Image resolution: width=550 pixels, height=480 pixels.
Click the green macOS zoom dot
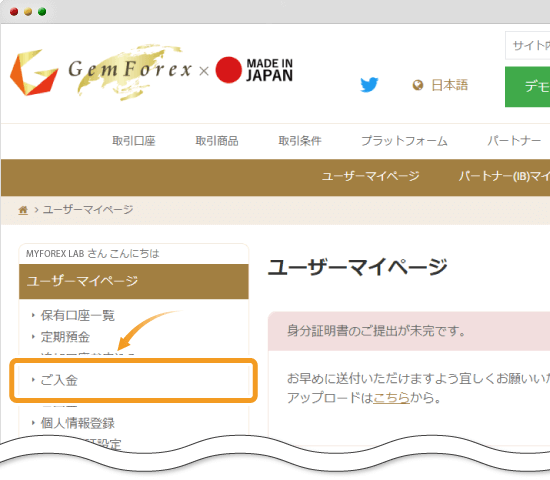pos(42,12)
